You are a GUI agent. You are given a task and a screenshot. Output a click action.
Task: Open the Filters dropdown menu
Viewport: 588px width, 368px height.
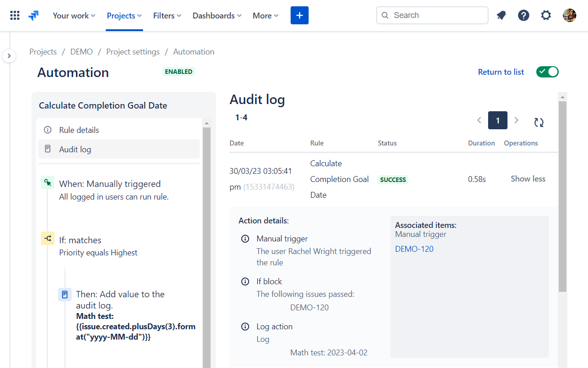(167, 15)
